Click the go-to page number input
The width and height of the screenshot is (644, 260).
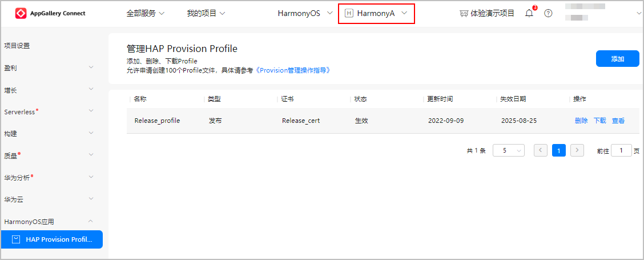tap(621, 150)
